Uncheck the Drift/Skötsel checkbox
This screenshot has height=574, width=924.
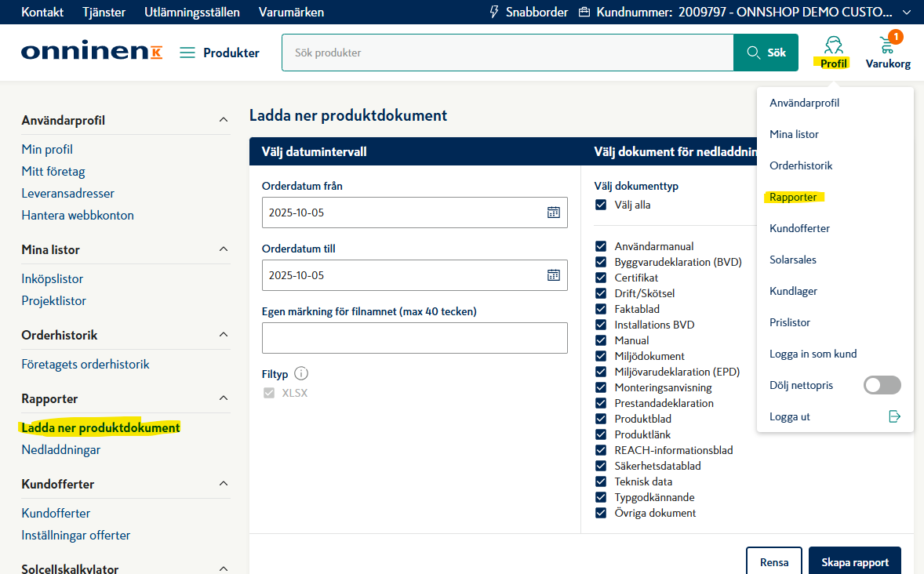(601, 293)
